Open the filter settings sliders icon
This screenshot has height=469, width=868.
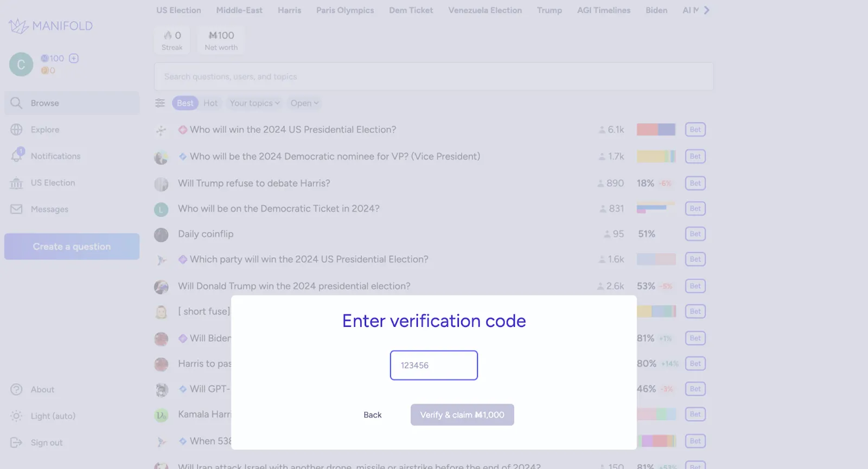(x=160, y=103)
